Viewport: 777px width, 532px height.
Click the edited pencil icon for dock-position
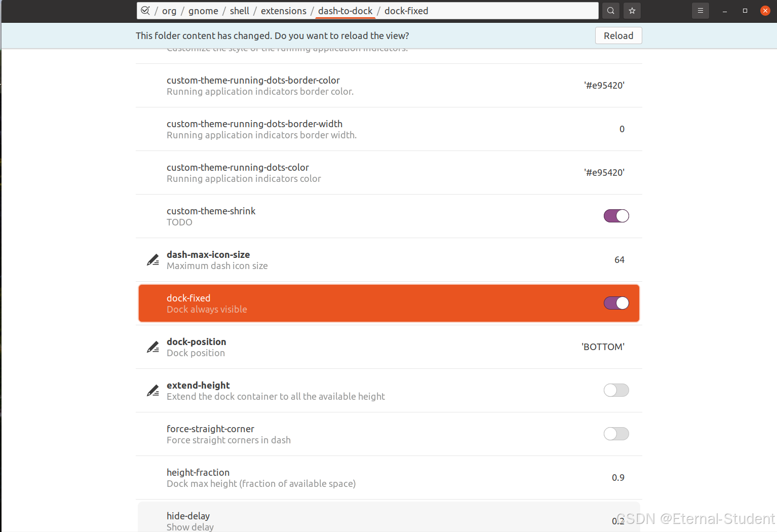click(x=153, y=347)
